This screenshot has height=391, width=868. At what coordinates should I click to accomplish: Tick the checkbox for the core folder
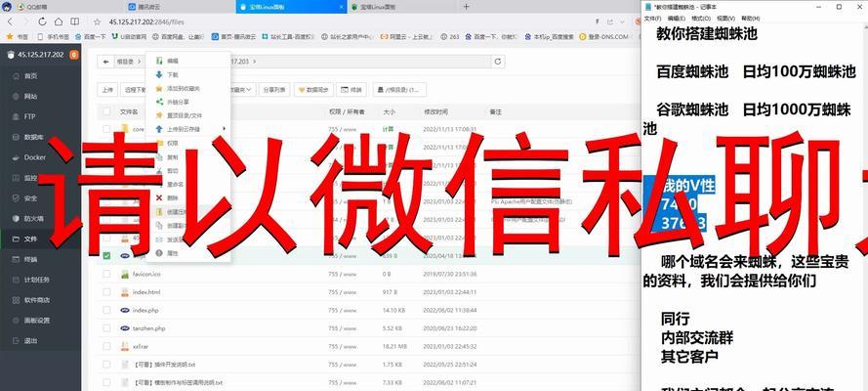[x=106, y=129]
